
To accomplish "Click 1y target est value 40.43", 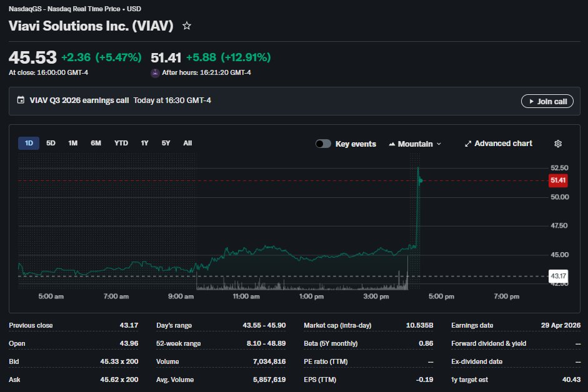I will [571, 380].
